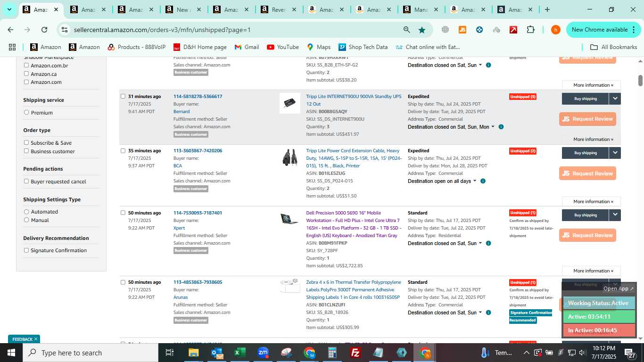The height and width of the screenshot is (362, 644).
Task: Open Outlook from the taskbar
Action: 217,353
